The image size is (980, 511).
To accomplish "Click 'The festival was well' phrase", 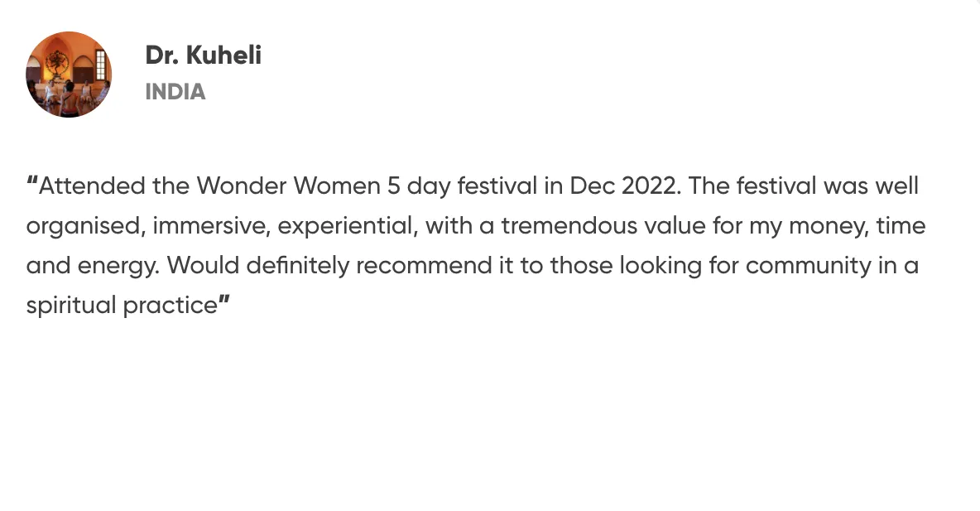I will (803, 186).
